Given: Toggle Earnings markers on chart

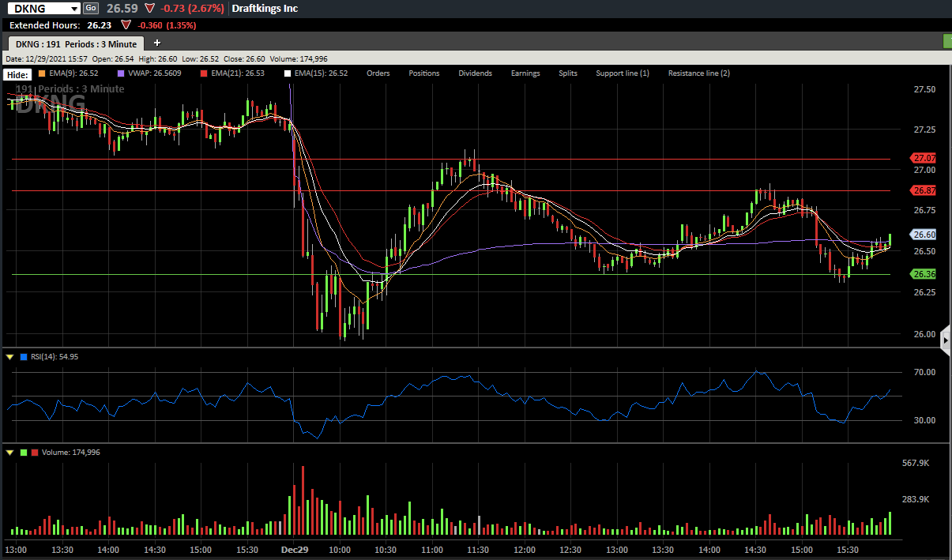Looking at the screenshot, I should click(525, 73).
